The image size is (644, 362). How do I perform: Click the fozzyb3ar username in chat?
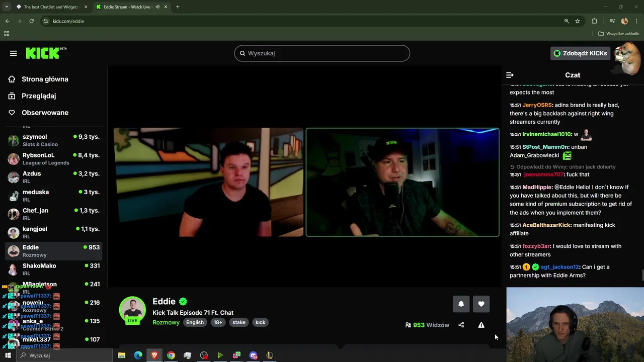(x=536, y=246)
